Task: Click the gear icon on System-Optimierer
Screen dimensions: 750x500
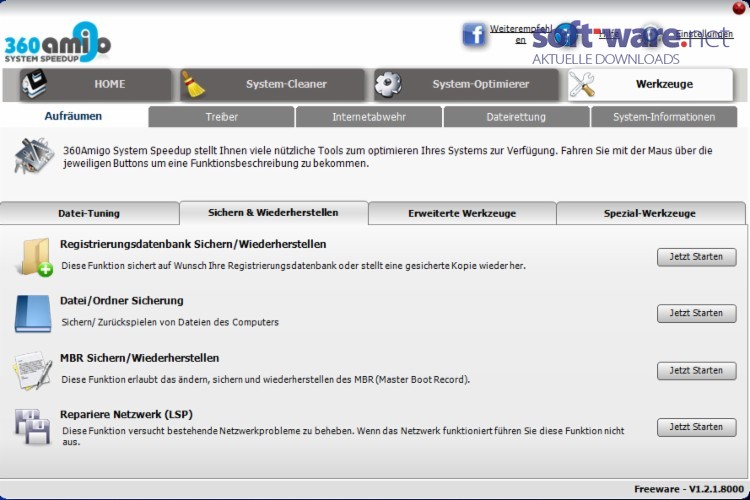Action: [388, 84]
